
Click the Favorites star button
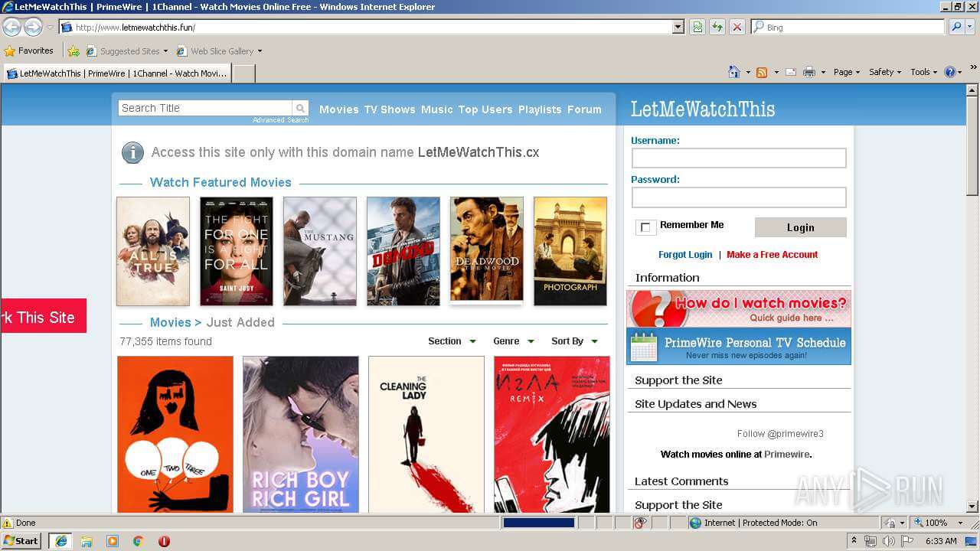point(29,51)
